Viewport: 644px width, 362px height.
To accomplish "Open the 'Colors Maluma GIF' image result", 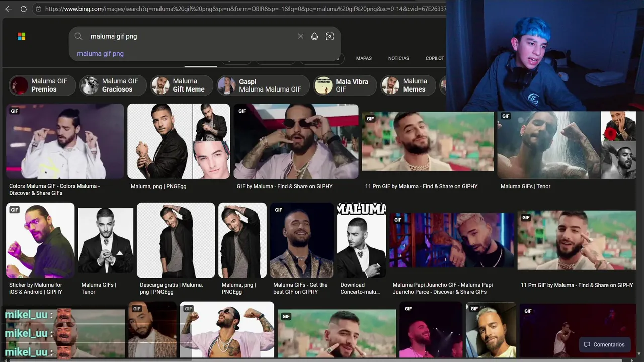I will 65,141.
